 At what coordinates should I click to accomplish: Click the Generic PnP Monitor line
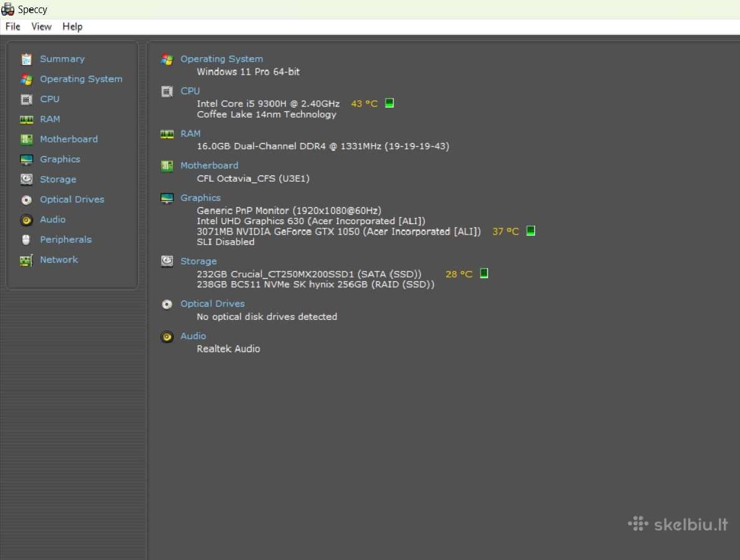click(x=289, y=210)
